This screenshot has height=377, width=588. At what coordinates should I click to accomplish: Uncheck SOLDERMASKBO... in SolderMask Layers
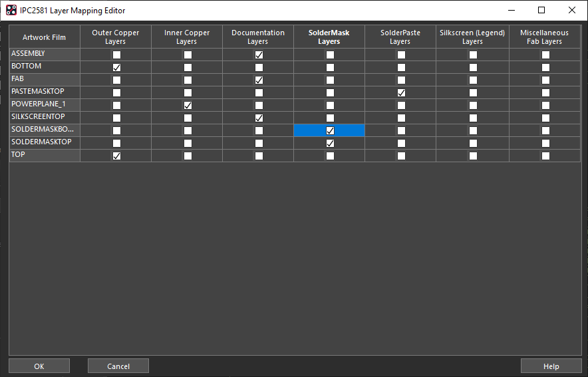click(x=330, y=130)
